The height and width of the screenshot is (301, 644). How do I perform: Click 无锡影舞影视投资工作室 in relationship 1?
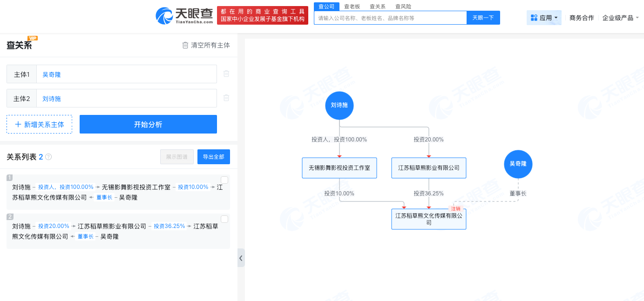[136, 187]
